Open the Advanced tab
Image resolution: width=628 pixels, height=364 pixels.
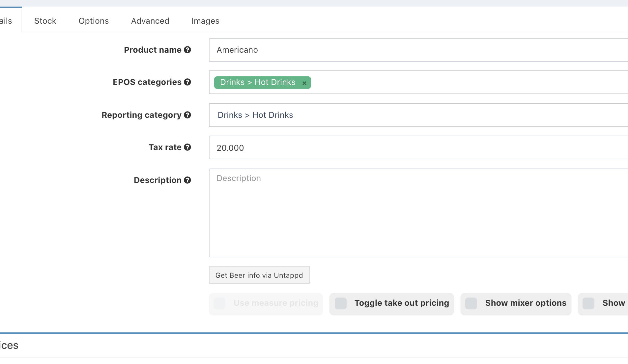[150, 21]
